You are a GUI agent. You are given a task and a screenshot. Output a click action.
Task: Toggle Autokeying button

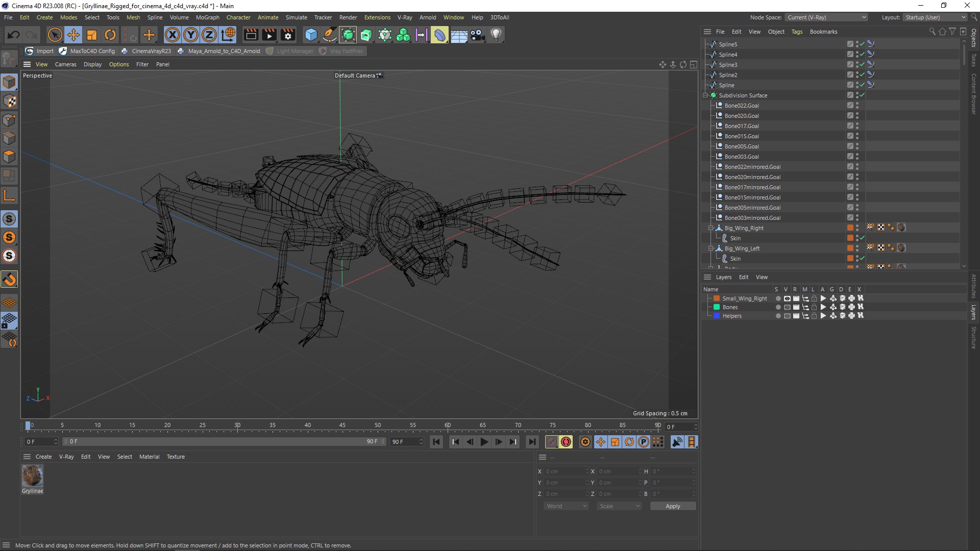[x=566, y=442]
